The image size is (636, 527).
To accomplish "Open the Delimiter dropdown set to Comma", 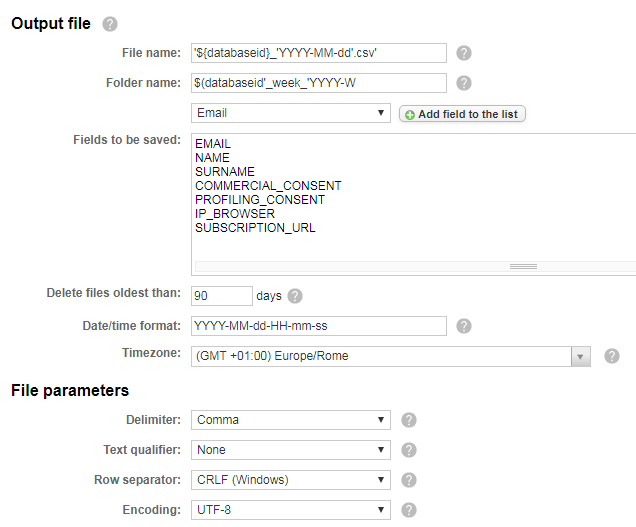I will pyautogui.click(x=290, y=420).
